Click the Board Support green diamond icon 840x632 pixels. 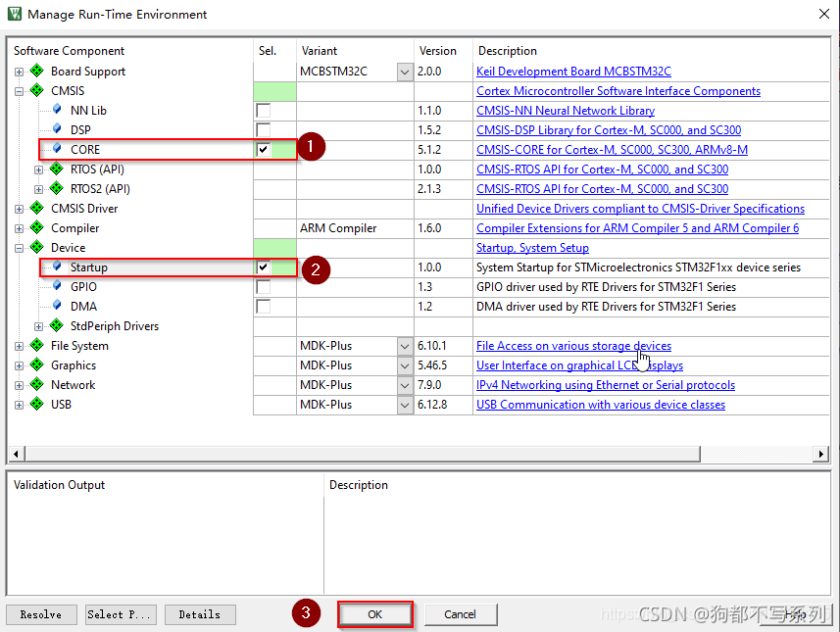37,71
